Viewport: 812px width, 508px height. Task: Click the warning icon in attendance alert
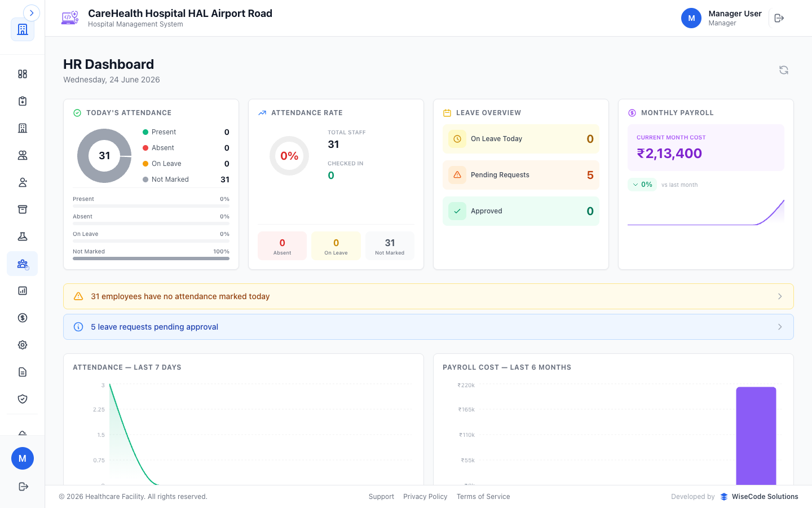click(78, 296)
